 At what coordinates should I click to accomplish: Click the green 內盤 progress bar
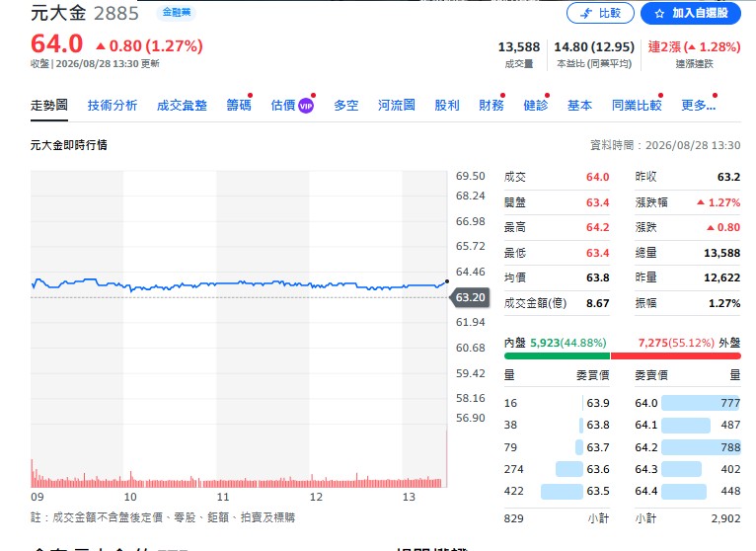pyautogui.click(x=557, y=356)
